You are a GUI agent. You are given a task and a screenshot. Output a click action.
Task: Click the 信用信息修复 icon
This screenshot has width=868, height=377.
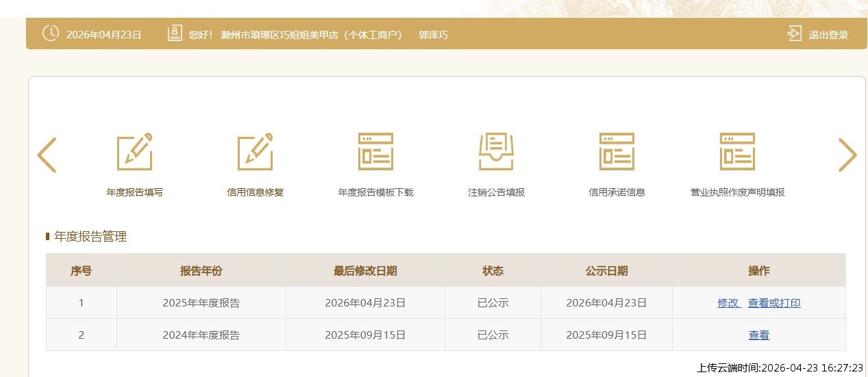tap(255, 152)
